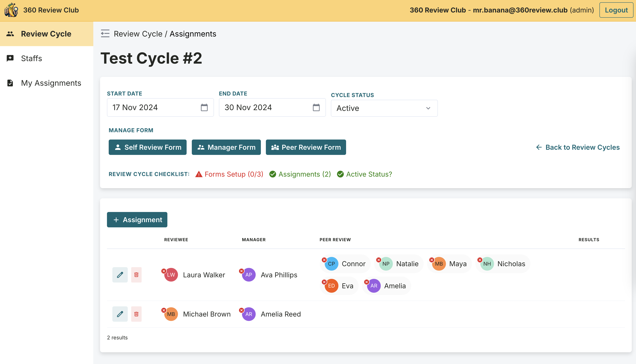
Task: Open the start date calendar picker icon
Action: (204, 107)
